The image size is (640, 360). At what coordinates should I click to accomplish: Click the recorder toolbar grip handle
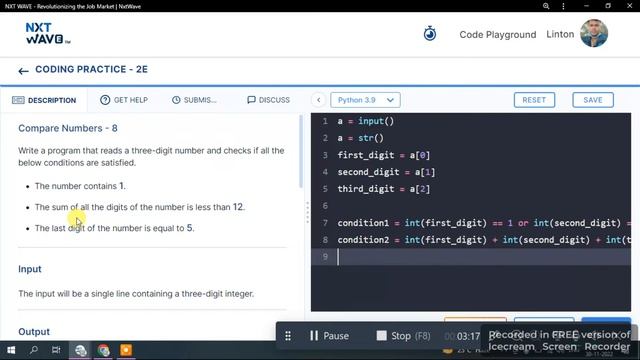[x=288, y=336]
